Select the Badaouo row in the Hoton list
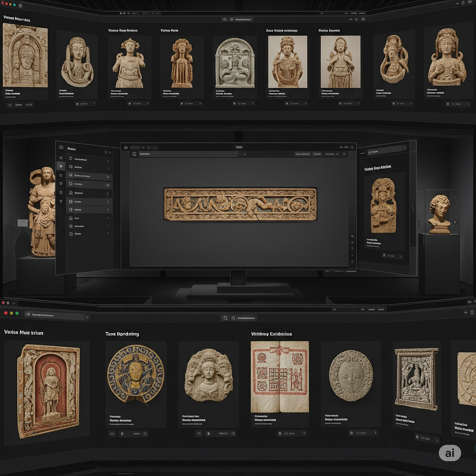This screenshot has width=476, height=476. tap(89, 193)
